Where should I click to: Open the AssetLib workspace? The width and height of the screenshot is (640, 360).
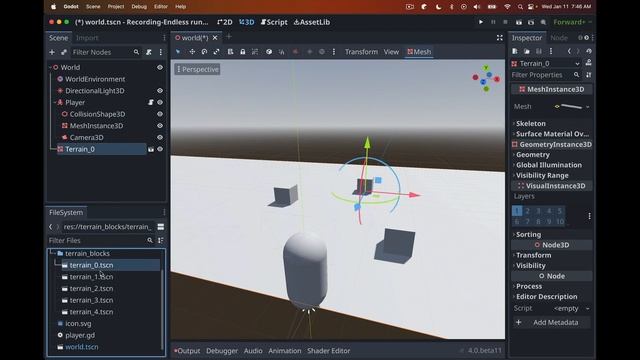click(x=312, y=22)
